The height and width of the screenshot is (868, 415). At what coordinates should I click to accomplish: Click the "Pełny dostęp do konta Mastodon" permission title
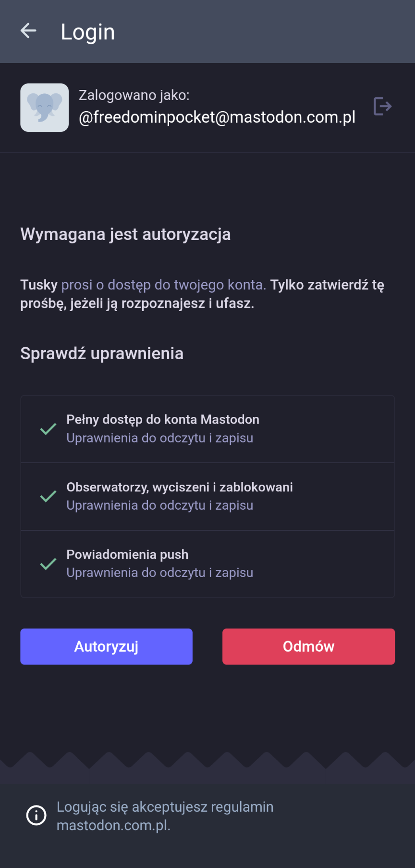(x=163, y=419)
